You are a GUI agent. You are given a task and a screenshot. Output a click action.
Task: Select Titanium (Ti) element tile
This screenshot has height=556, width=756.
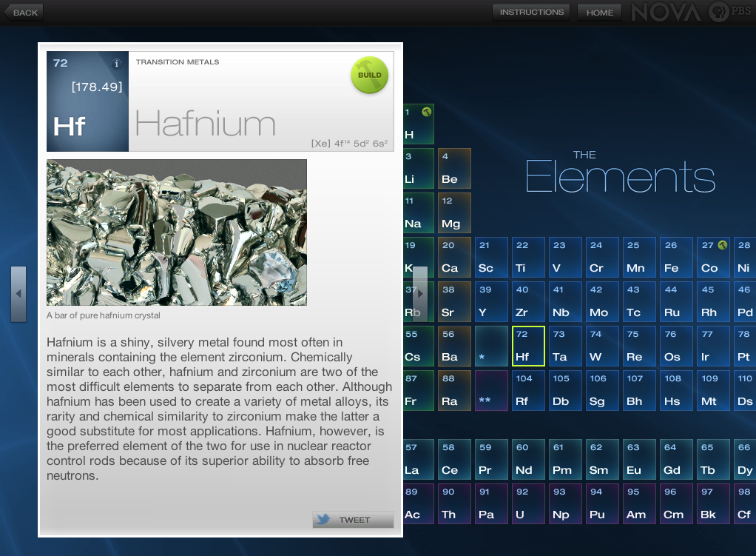(x=528, y=257)
